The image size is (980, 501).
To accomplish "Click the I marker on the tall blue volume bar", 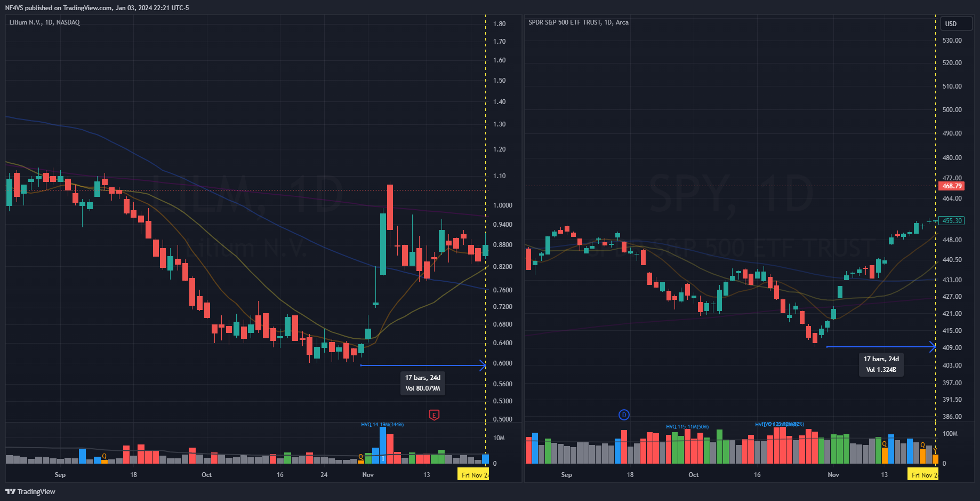I will pyautogui.click(x=382, y=459).
